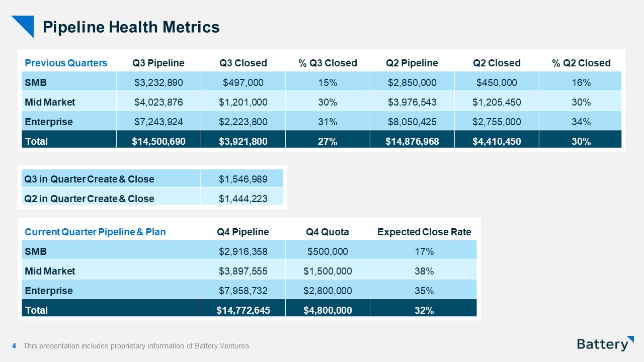
Task: Click the Previous Quarters table header
Action: [x=66, y=63]
